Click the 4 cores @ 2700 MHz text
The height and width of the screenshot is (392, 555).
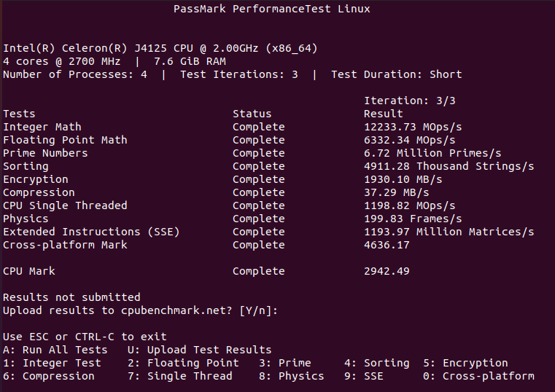(x=61, y=61)
